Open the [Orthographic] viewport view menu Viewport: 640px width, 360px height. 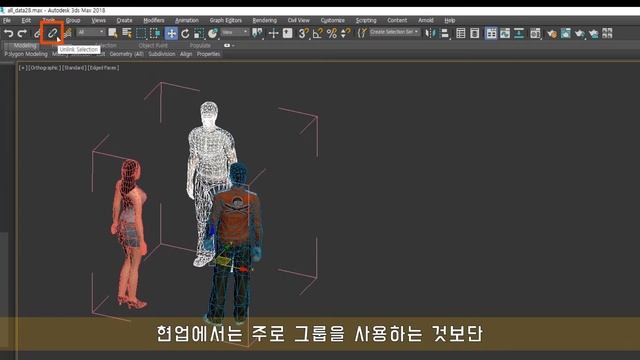[x=44, y=68]
